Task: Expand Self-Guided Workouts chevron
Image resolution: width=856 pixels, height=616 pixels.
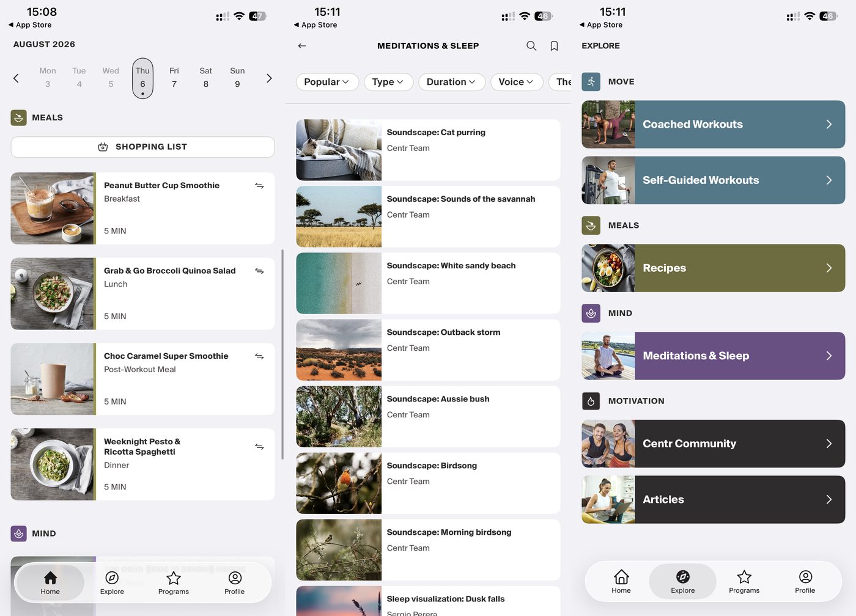Action: pyautogui.click(x=829, y=180)
